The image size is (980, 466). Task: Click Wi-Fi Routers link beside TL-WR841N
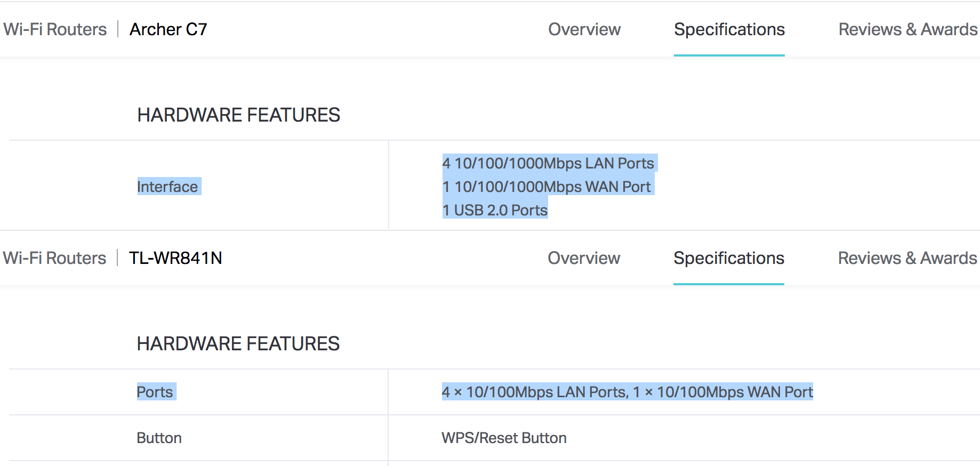(54, 258)
